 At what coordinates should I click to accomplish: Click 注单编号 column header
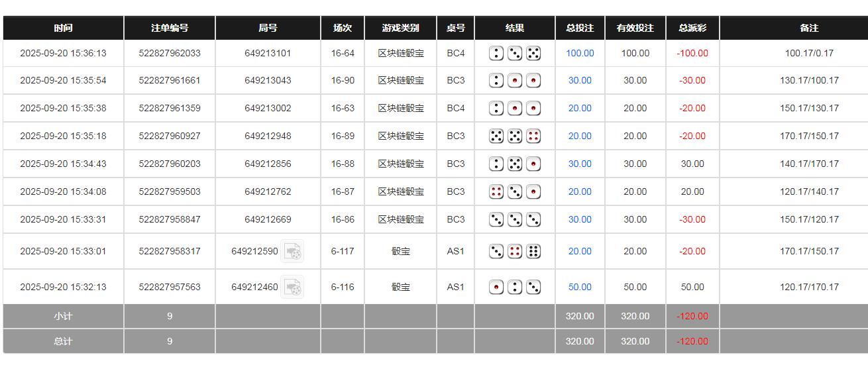[170, 28]
